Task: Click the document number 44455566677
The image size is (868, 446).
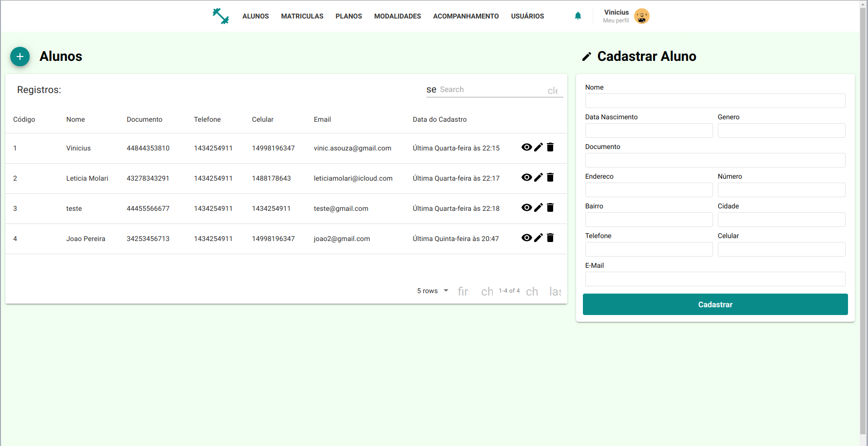Action: click(x=148, y=208)
